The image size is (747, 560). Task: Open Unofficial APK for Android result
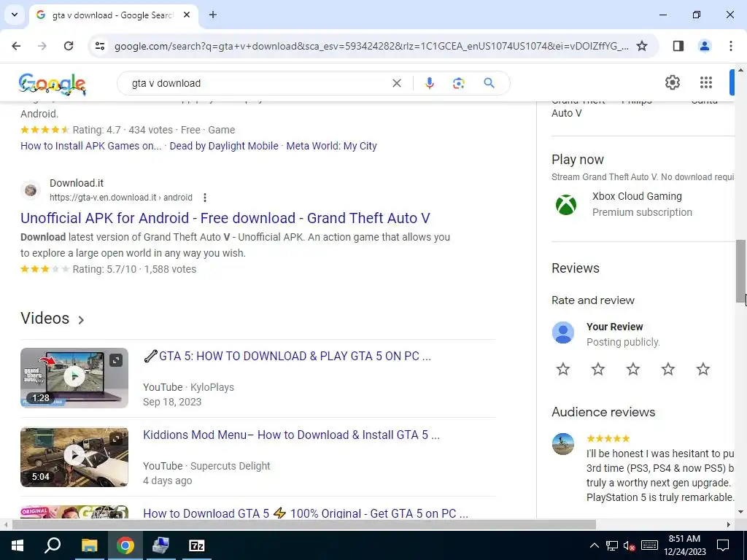pos(225,218)
